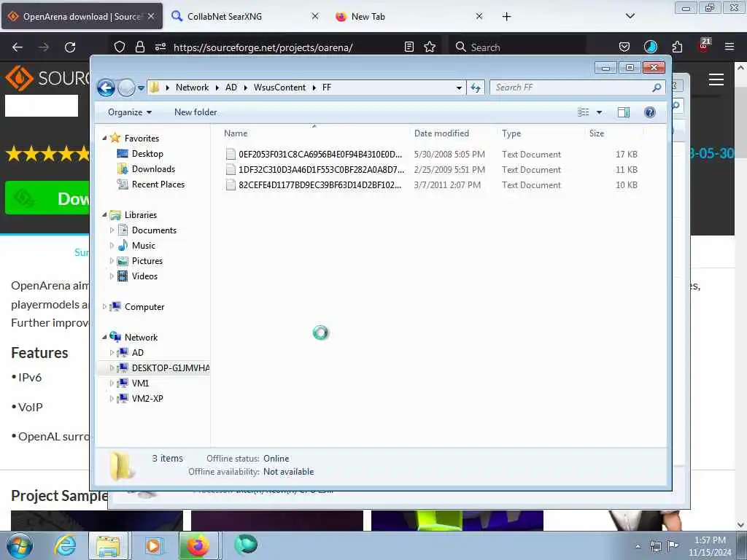Toggle Firefox reader view
Screen dimensions: 747x560
click(409, 47)
